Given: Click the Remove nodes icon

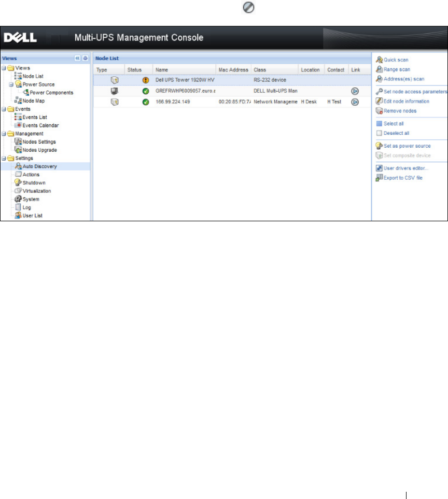Looking at the screenshot, I should 379,111.
